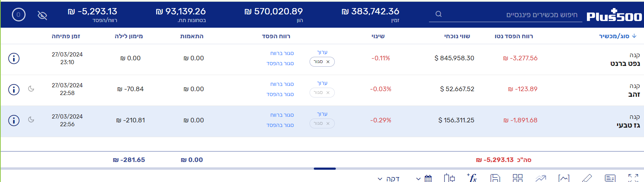Open the candlestick chart type icon
The image size is (644, 182).
coord(449,178)
